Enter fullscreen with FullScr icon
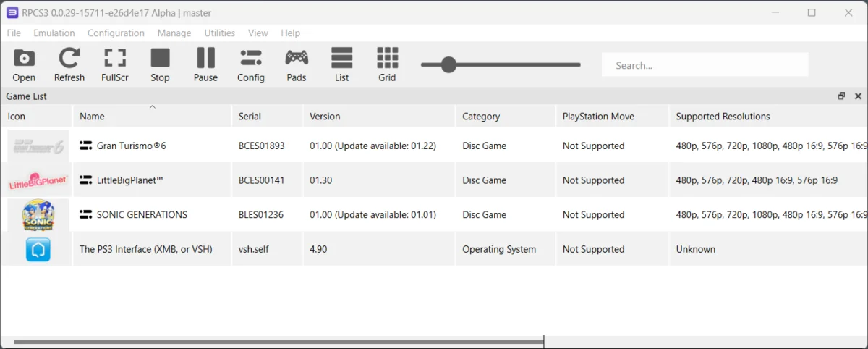This screenshot has width=868, height=349. [x=115, y=64]
